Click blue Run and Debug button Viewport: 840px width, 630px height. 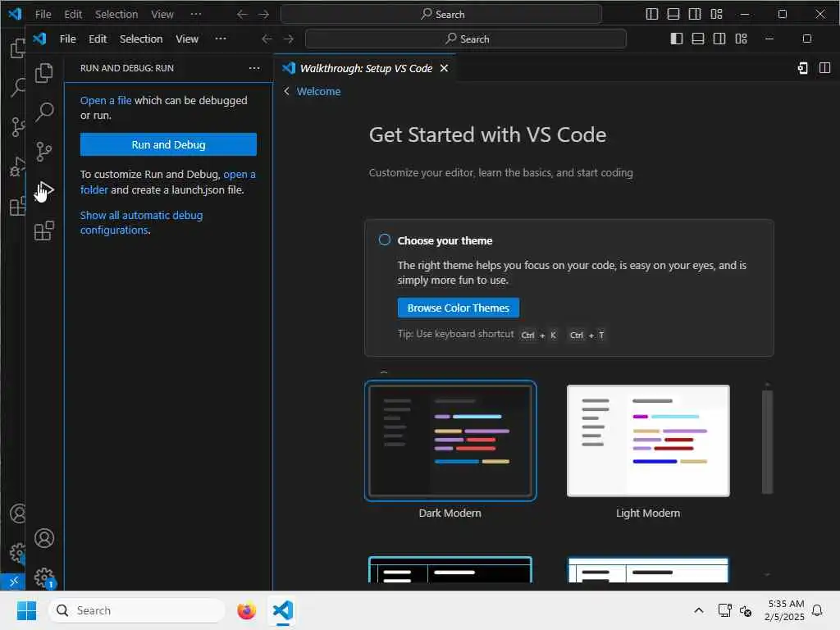click(168, 144)
